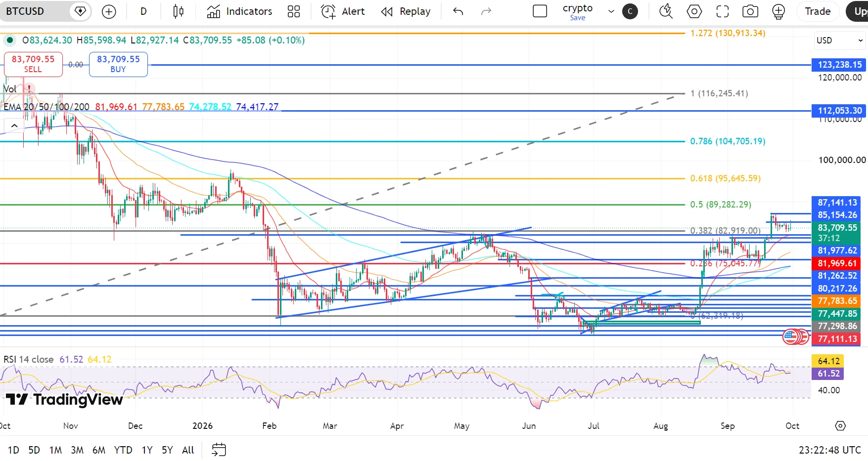Image resolution: width=868 pixels, height=461 pixels.
Task: Switch to the 1M time range
Action: click(55, 450)
